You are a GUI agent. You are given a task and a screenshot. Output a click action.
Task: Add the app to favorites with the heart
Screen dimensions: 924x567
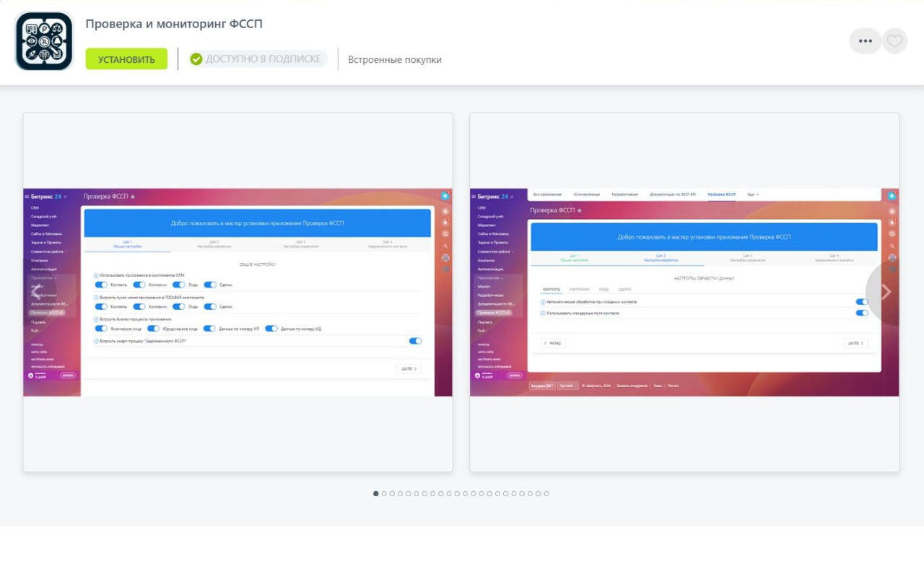click(895, 41)
